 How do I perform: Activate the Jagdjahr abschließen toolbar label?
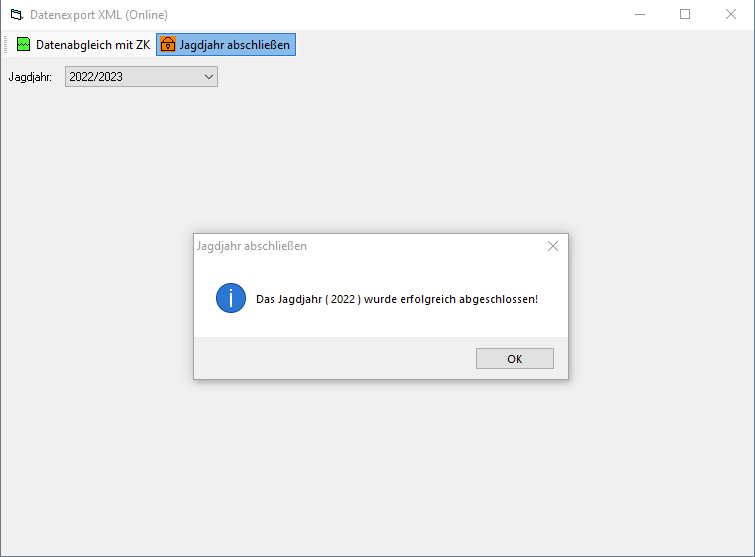click(235, 45)
